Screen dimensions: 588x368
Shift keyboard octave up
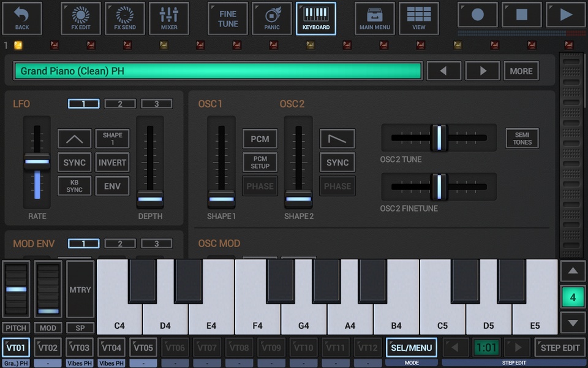pyautogui.click(x=573, y=271)
